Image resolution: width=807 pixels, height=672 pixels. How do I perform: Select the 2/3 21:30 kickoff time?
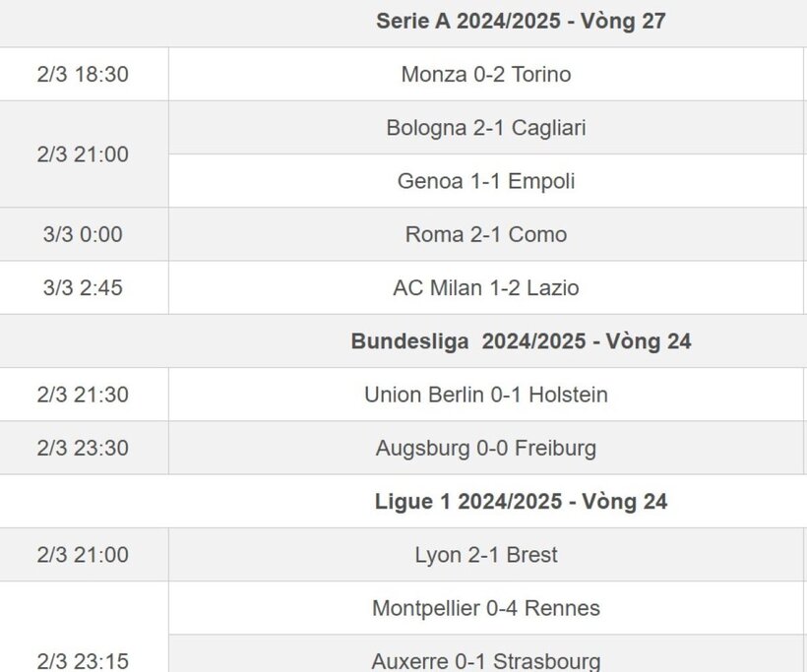pos(83,395)
